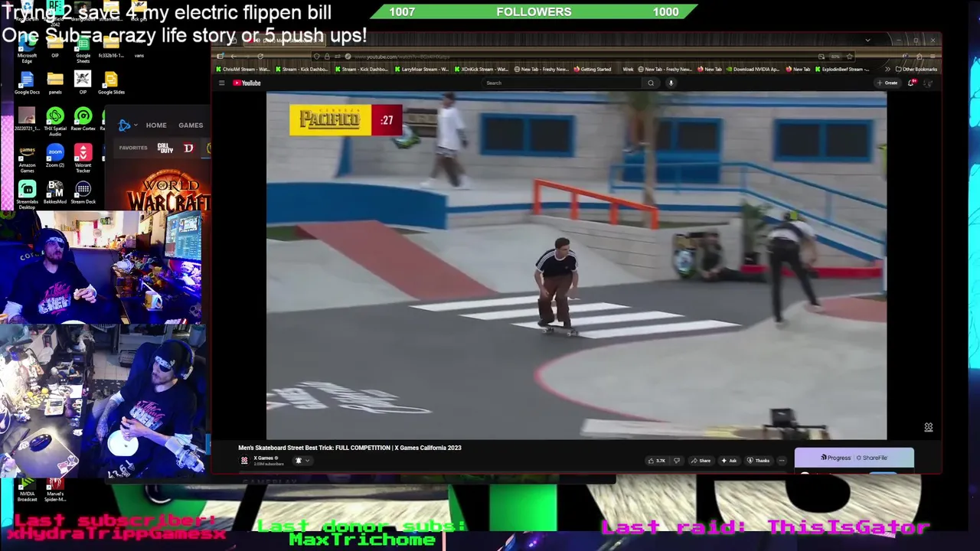Screen dimensions: 980x551
Task: Switch to the HOME tab in Battle.net
Action: coord(156,126)
